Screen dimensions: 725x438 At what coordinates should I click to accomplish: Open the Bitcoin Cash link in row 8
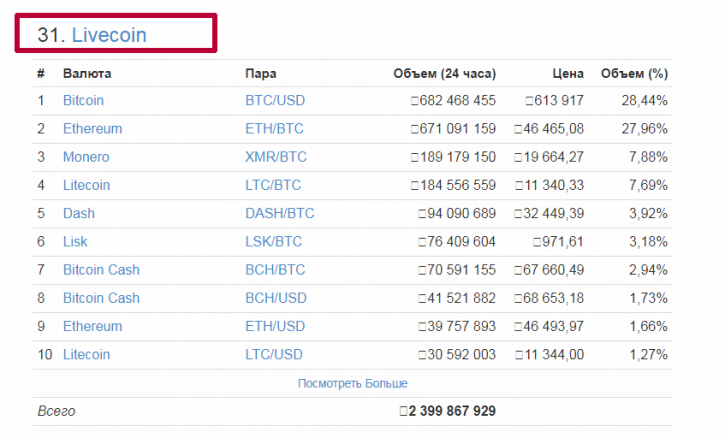click(x=101, y=298)
